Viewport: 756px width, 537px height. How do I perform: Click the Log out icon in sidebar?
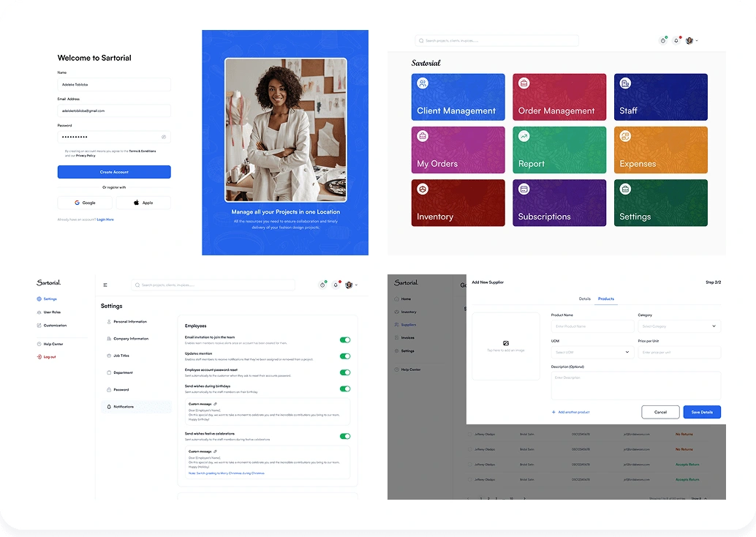(39, 357)
